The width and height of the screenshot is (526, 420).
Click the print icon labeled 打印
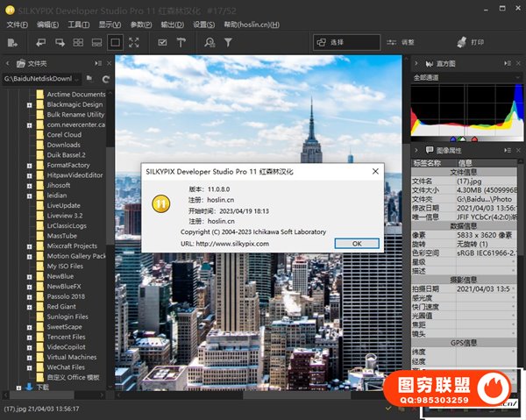click(x=470, y=42)
